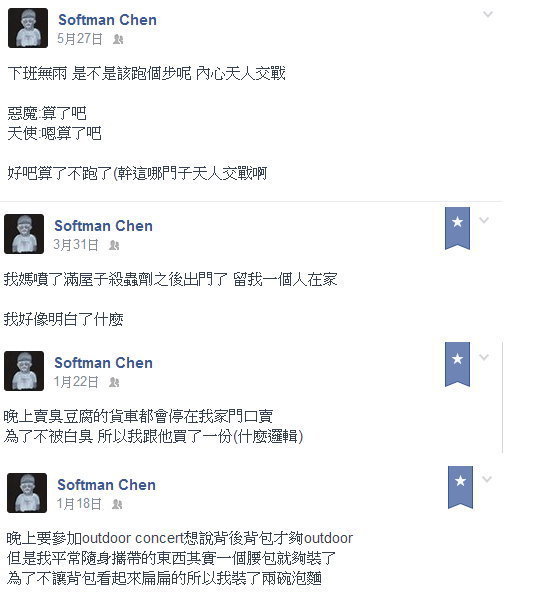Open the options chevron on the 1月18日 post

click(x=487, y=479)
